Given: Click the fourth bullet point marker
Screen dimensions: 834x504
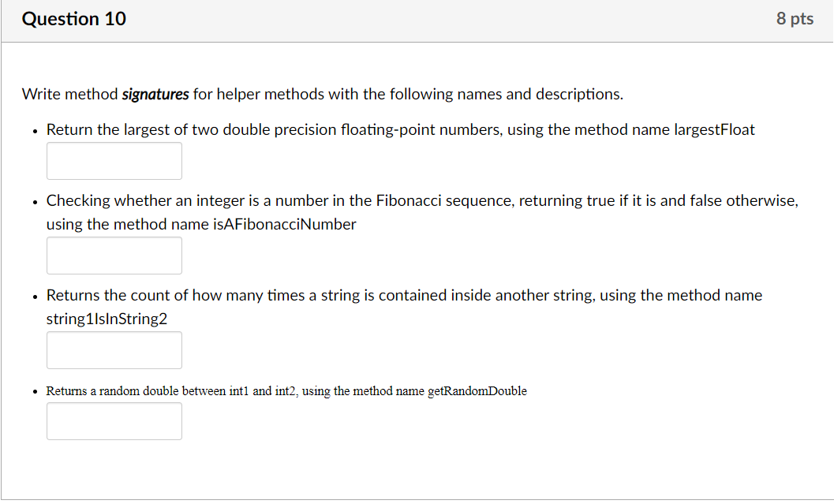Looking at the screenshot, I should point(35,390).
